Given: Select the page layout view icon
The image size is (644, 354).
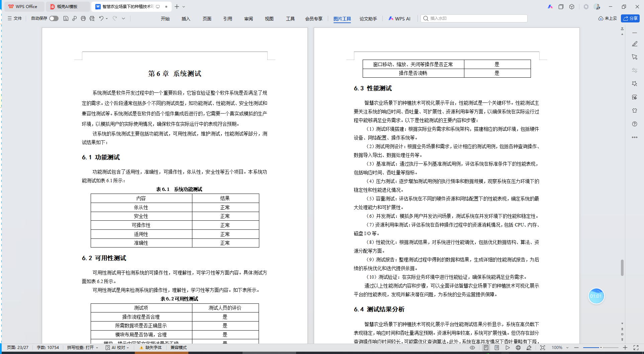Looking at the screenshot, I should 486,348.
